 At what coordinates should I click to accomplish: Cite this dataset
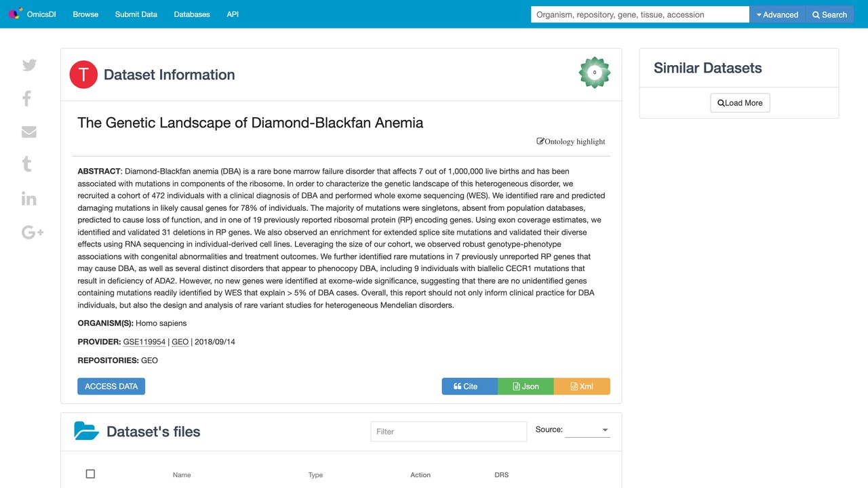[x=470, y=386]
